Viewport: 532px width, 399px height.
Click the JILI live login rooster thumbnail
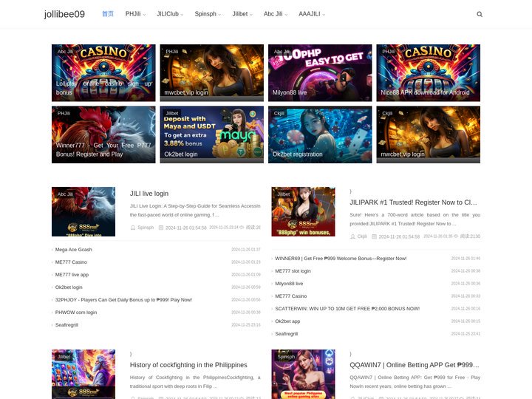83,212
